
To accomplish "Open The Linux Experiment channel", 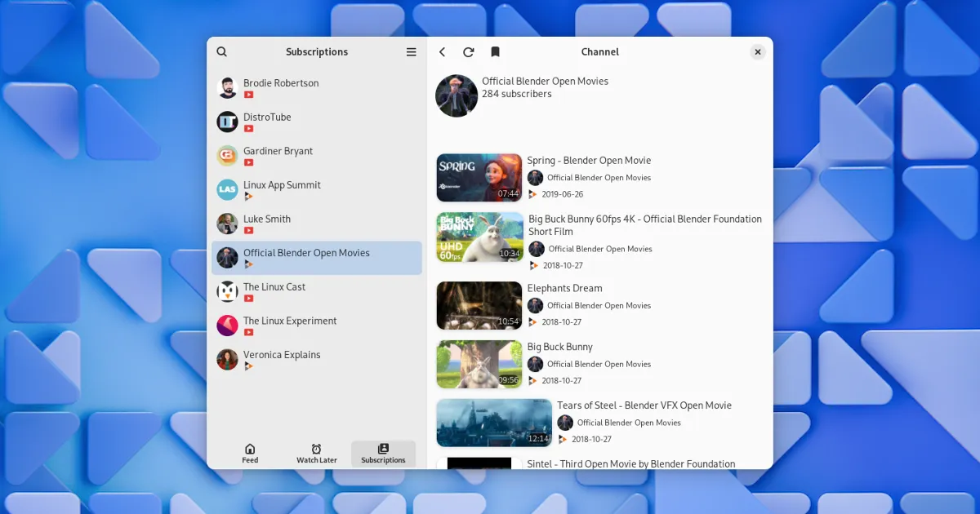I will point(290,321).
